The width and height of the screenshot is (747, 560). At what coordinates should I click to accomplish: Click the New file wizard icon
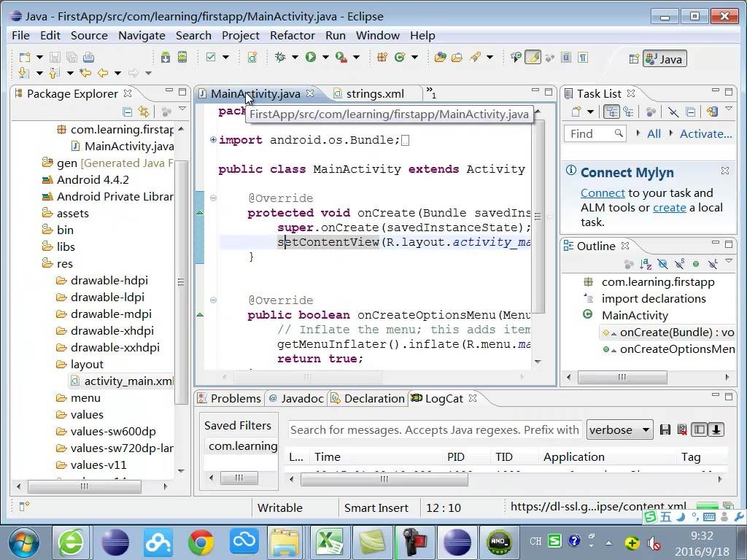[25, 58]
